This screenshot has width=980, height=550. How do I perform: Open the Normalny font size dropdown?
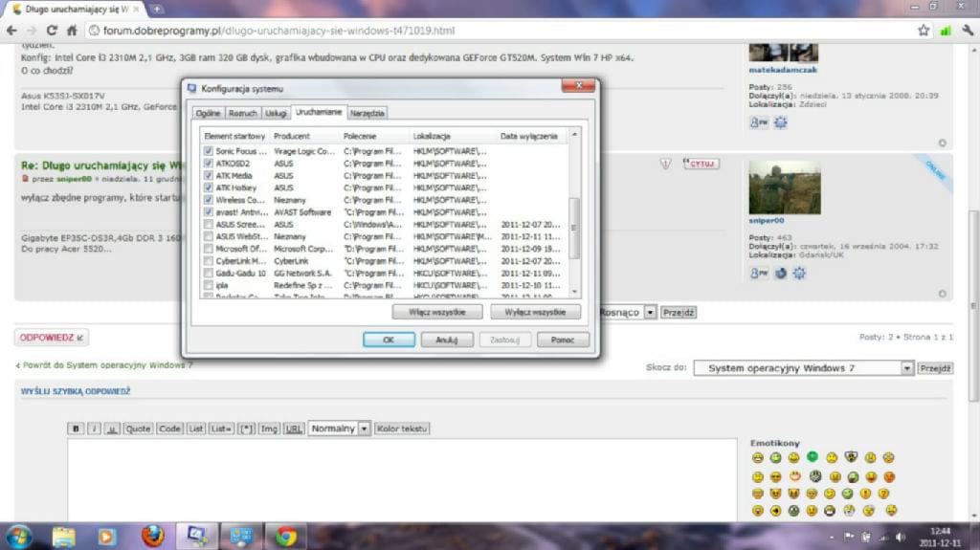[340, 429]
